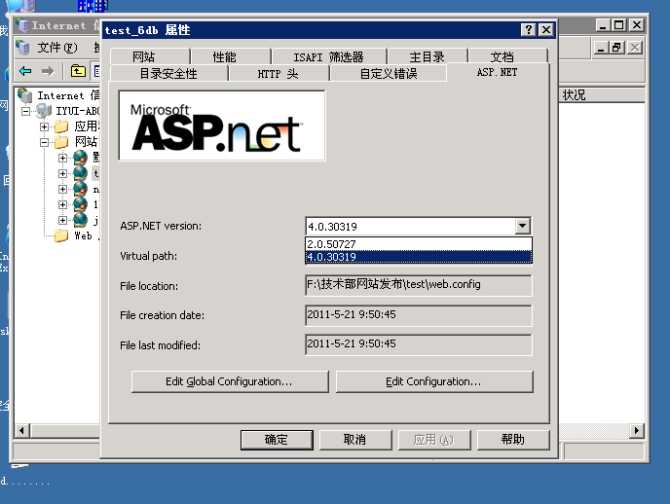Select the website globe icon for 't' site

(80, 173)
